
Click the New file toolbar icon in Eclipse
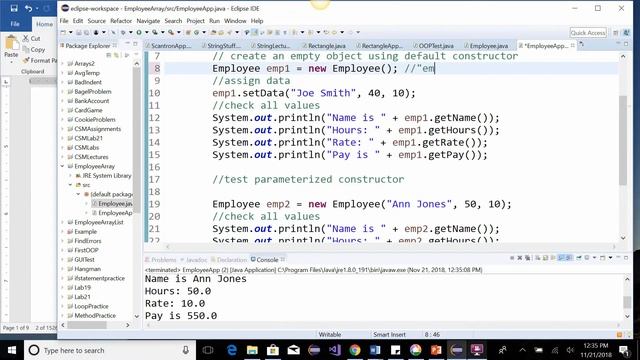[x=64, y=32]
